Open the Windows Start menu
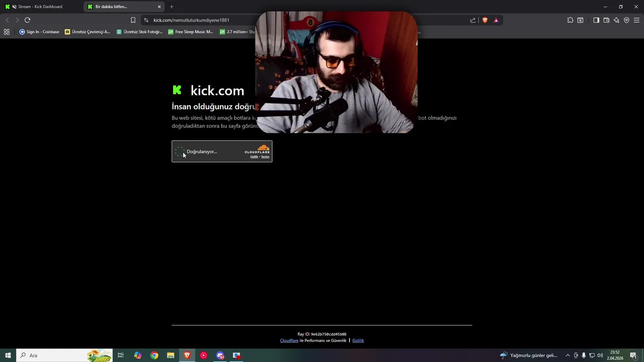Screen dimensions: 644x362 tap(8, 355)
